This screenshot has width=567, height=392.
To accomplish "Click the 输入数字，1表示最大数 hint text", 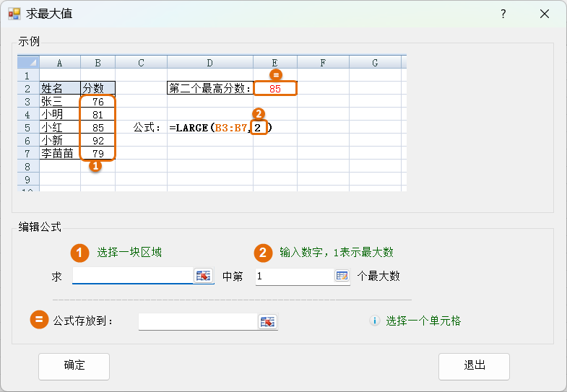I will coord(336,253).
